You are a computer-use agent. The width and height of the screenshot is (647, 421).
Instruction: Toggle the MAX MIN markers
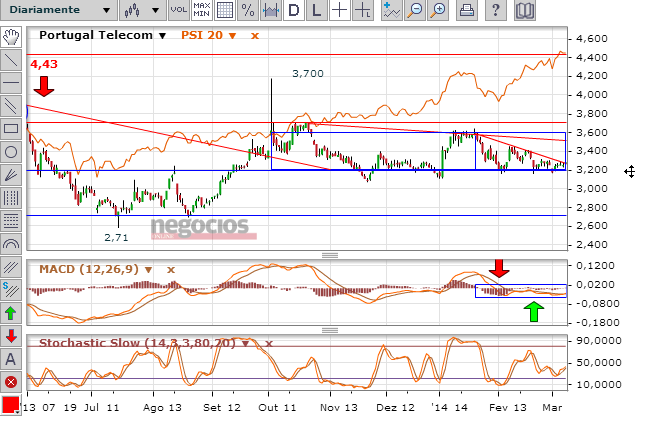[202, 10]
